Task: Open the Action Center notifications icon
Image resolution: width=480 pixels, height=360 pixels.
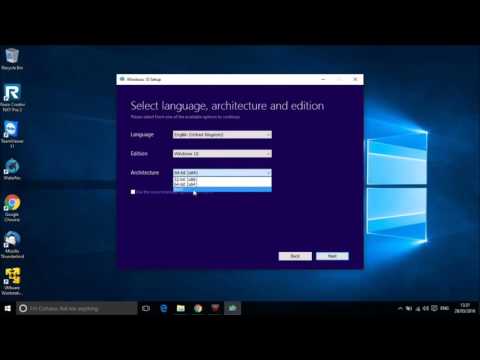Action: tap(434, 308)
